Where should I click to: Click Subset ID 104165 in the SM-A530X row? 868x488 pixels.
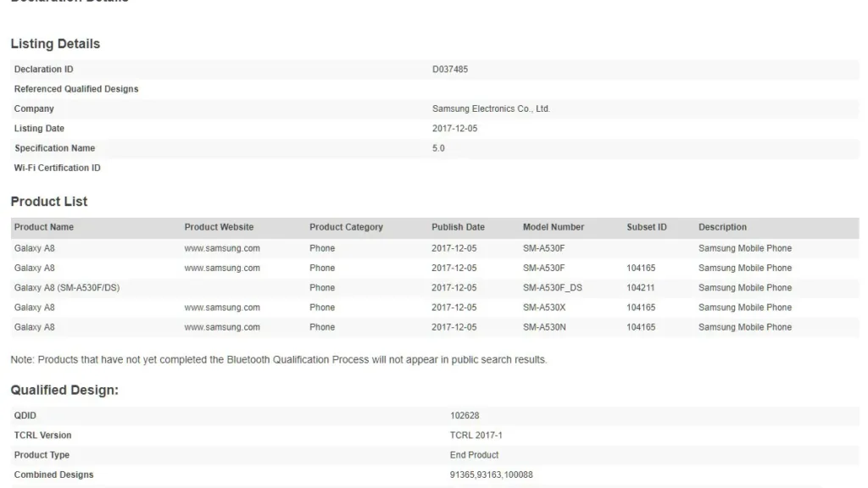coord(641,308)
